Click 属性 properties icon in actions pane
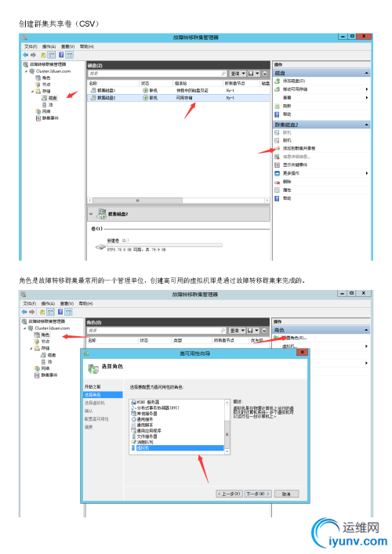Viewport: 392px width, 554px height. click(277, 190)
